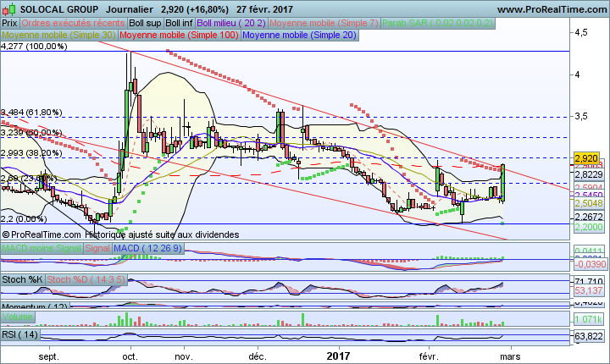Image resolution: width=610 pixels, height=364 pixels.
Task: Click the candlestick icon beside SOLOCAL GROUP
Action: point(9,8)
